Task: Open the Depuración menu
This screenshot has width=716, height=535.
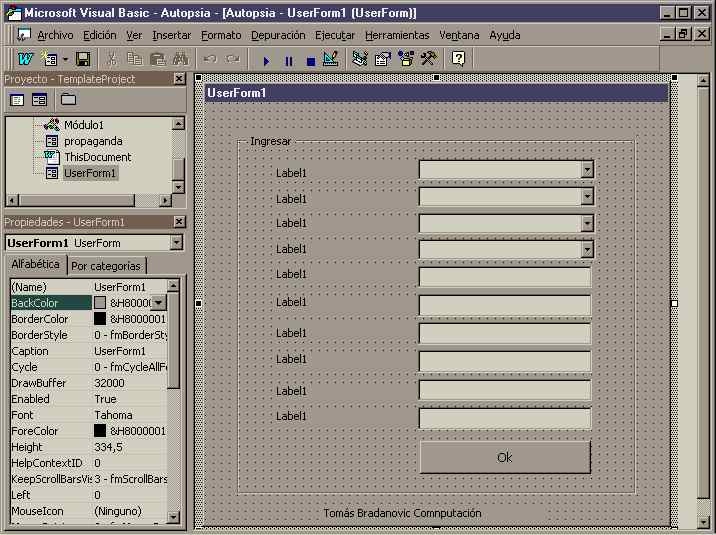Action: [279, 35]
